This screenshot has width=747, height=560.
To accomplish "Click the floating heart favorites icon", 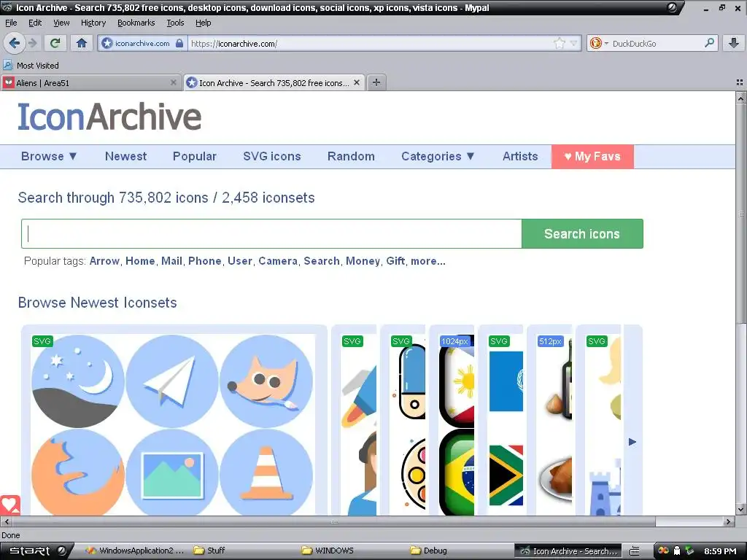I will click(9, 505).
